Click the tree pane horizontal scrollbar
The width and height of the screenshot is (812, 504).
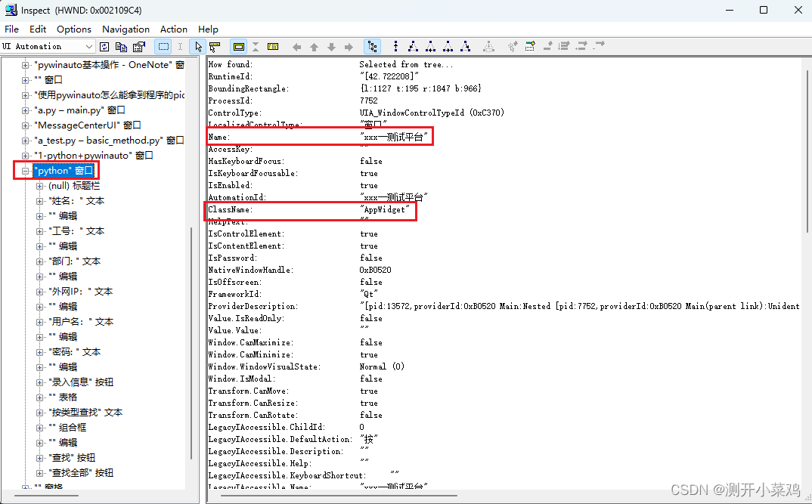click(47, 496)
